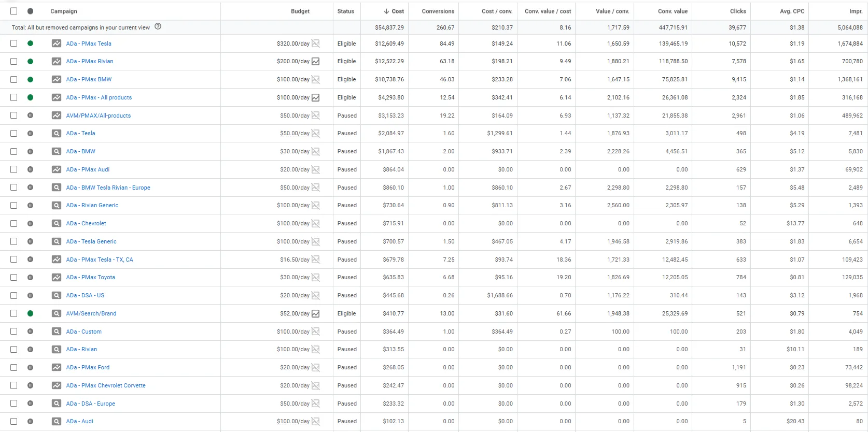Select AVM/PMAX/All-products row checkbox

[14, 116]
